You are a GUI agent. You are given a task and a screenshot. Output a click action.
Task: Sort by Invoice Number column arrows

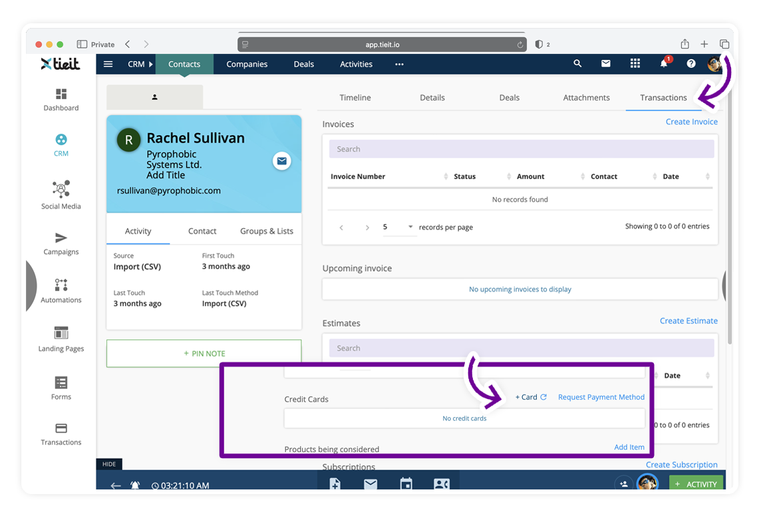446,176
